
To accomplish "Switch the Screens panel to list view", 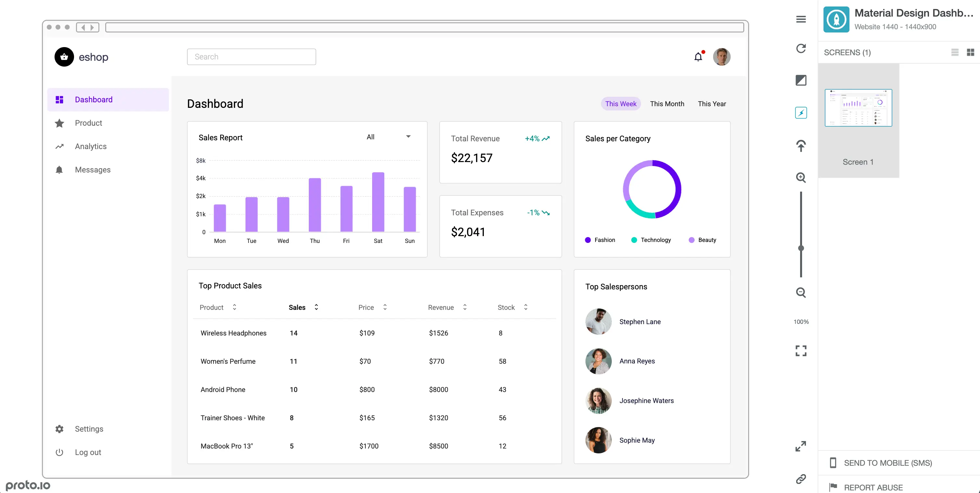I will [955, 53].
